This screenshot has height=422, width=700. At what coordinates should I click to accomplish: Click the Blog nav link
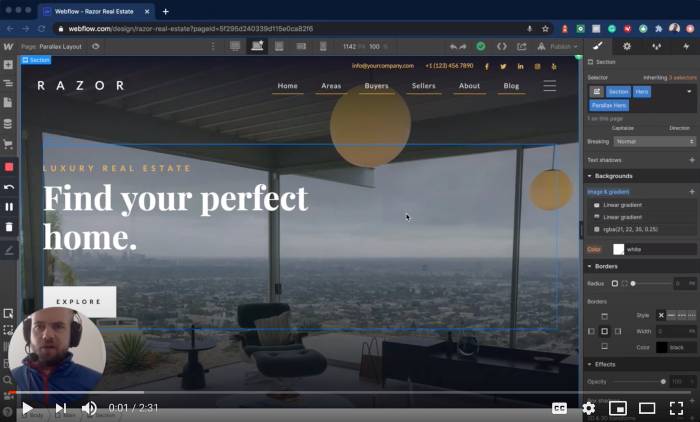[511, 86]
